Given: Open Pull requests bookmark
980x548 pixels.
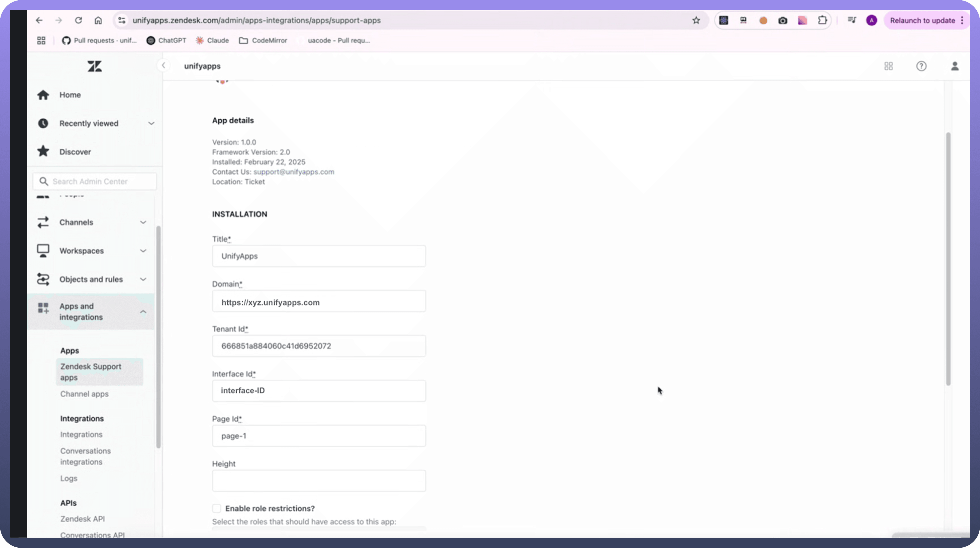Looking at the screenshot, I should click(x=99, y=40).
